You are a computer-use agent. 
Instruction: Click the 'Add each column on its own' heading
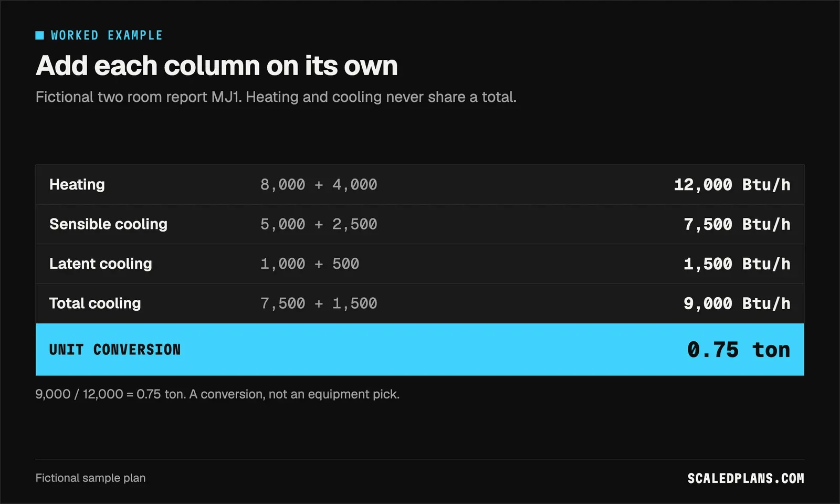pyautogui.click(x=216, y=66)
